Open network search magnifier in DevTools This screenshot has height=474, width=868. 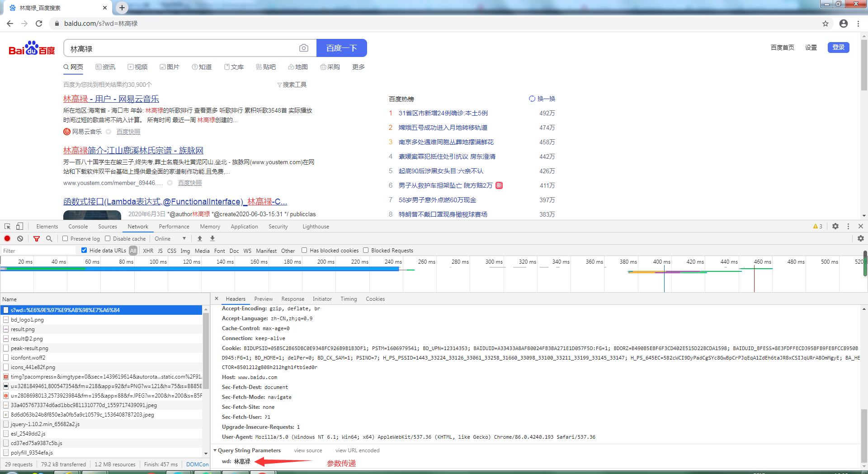(49, 238)
